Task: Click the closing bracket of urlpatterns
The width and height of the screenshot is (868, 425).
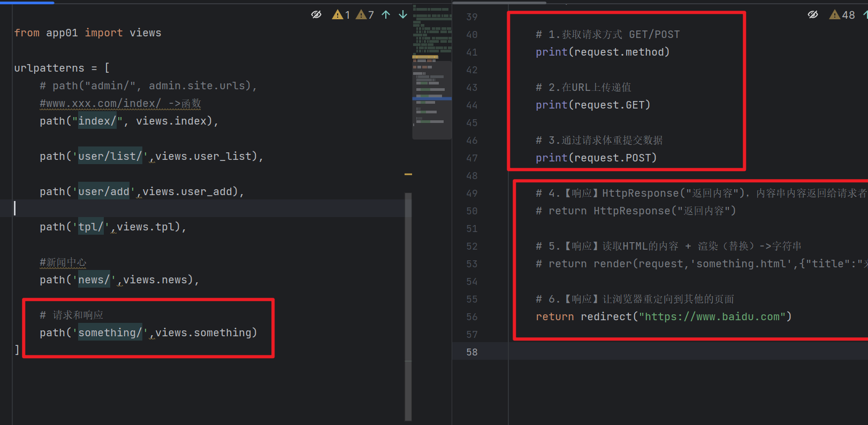Action: 17,350
